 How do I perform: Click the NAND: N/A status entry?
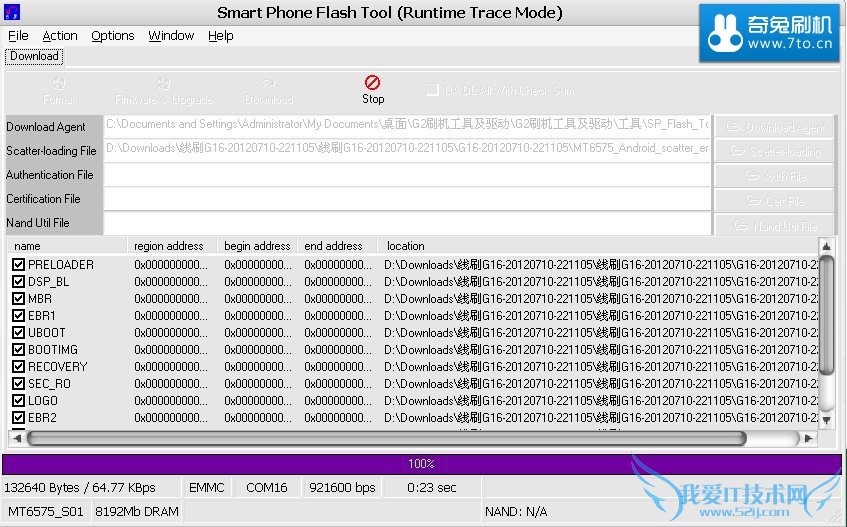pyautogui.click(x=516, y=511)
